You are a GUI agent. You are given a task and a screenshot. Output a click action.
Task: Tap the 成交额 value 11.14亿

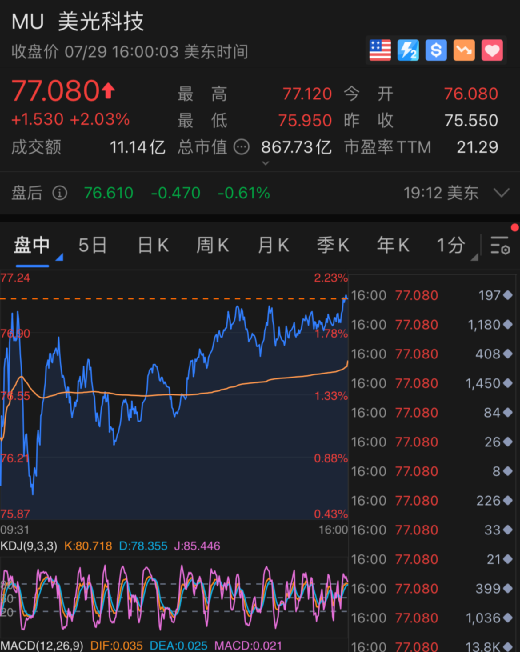pos(138,147)
